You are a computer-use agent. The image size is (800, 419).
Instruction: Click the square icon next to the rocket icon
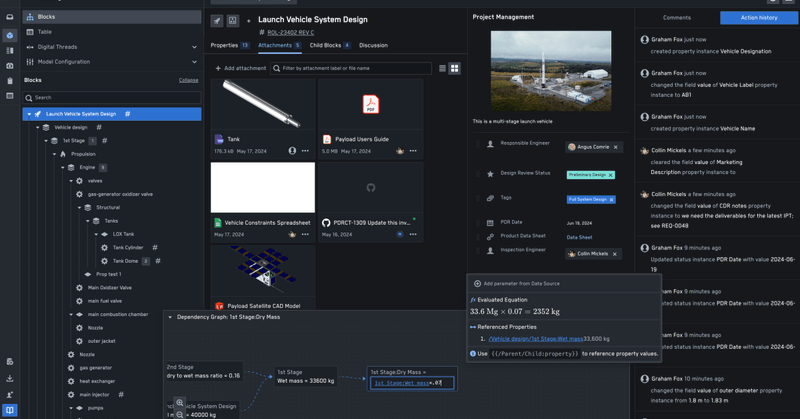tap(233, 20)
